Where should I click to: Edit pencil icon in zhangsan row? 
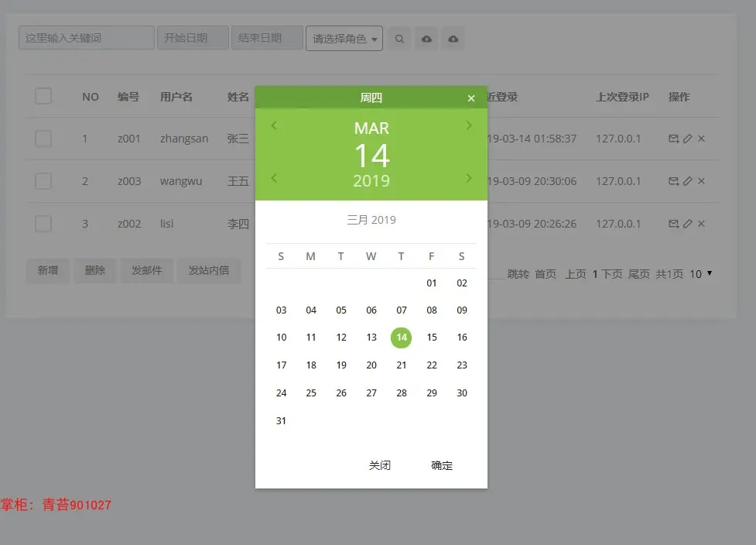[x=688, y=139]
